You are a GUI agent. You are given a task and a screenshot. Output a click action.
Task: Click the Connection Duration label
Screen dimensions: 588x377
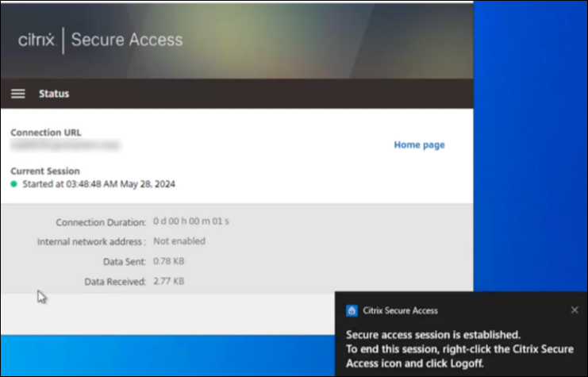(101, 222)
